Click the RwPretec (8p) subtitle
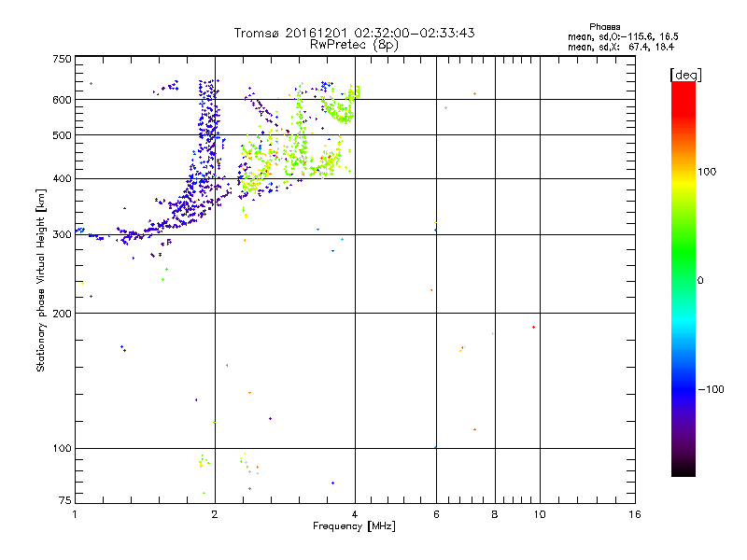The image size is (747, 560). pos(354,44)
